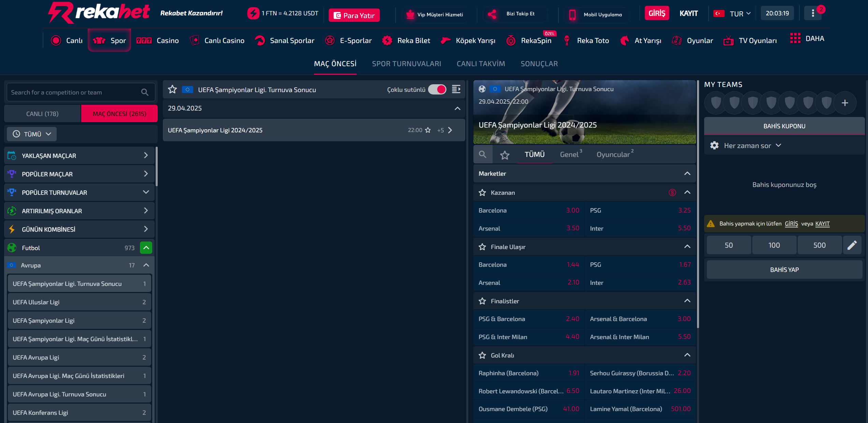
Task: Open the Her zaman sor dropdown
Action: [752, 146]
